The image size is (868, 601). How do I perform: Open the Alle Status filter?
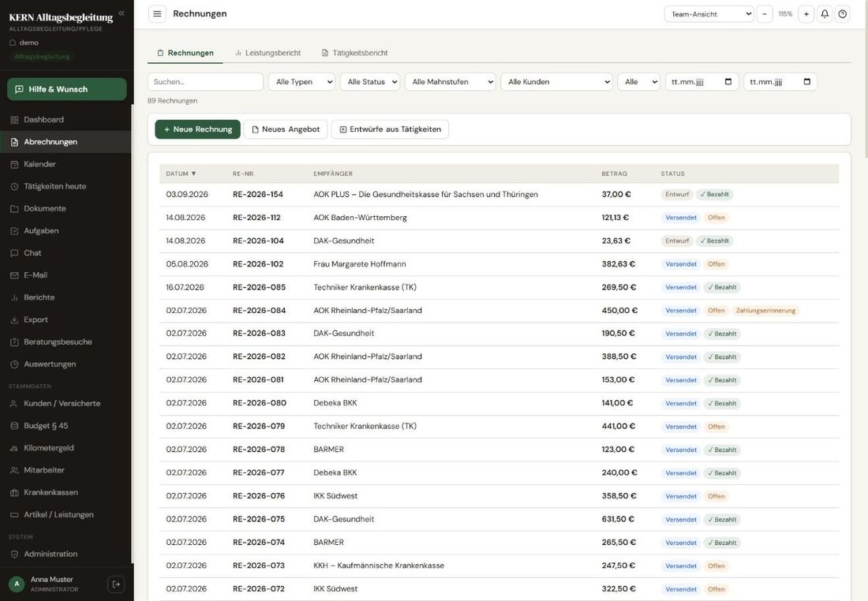[370, 81]
